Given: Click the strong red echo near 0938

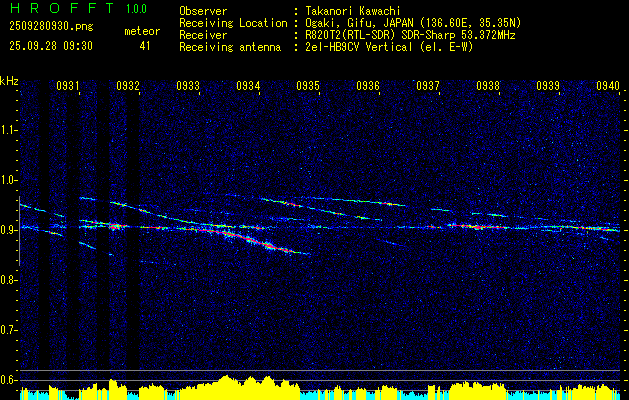Looking at the screenshot, I should (477, 227).
